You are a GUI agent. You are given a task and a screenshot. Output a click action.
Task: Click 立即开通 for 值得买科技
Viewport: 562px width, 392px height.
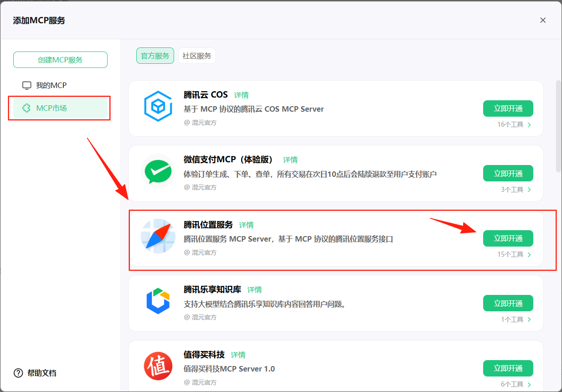508,368
